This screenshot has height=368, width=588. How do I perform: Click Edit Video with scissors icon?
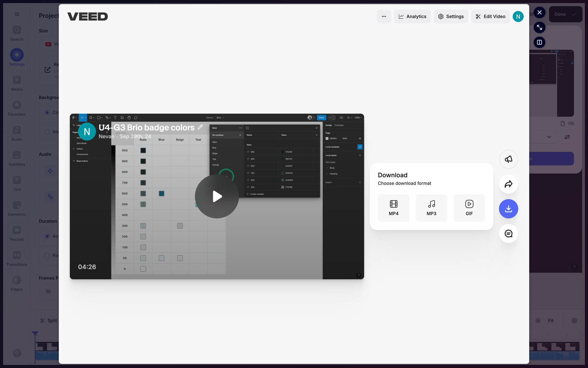490,17
